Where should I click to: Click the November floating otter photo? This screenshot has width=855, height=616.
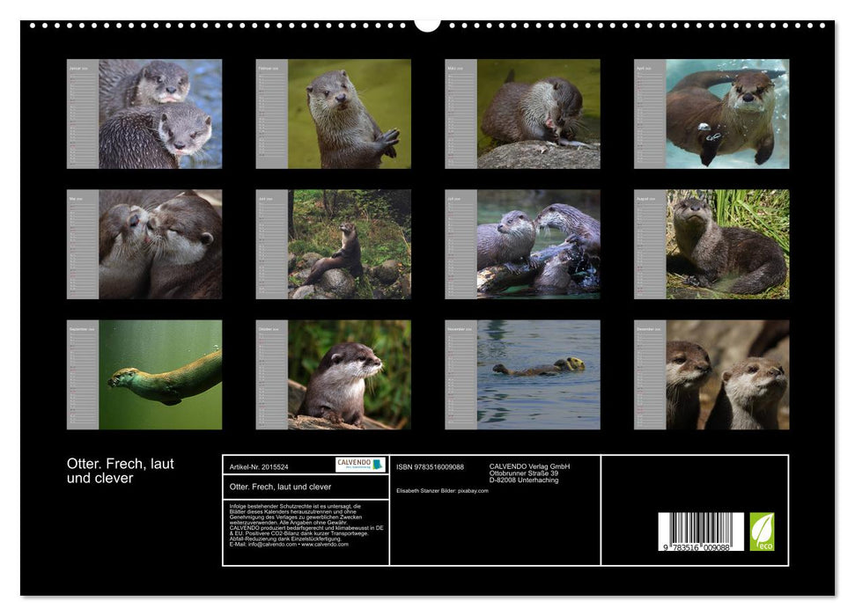537,376
